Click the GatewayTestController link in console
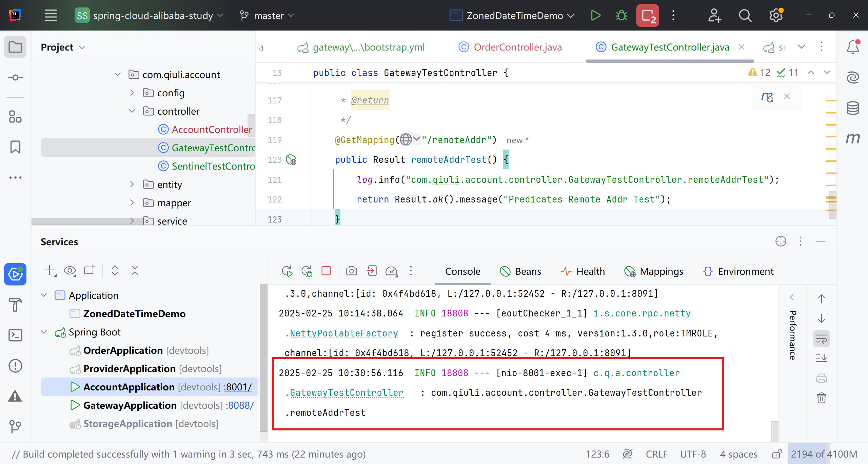This screenshot has height=464, width=868. 347,393
